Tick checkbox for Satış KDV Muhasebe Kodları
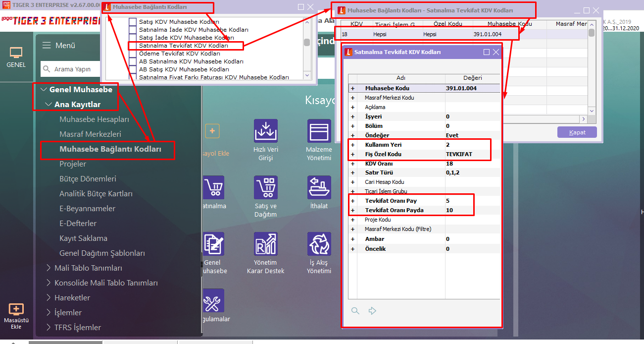This screenshot has width=644, height=344. [x=132, y=22]
